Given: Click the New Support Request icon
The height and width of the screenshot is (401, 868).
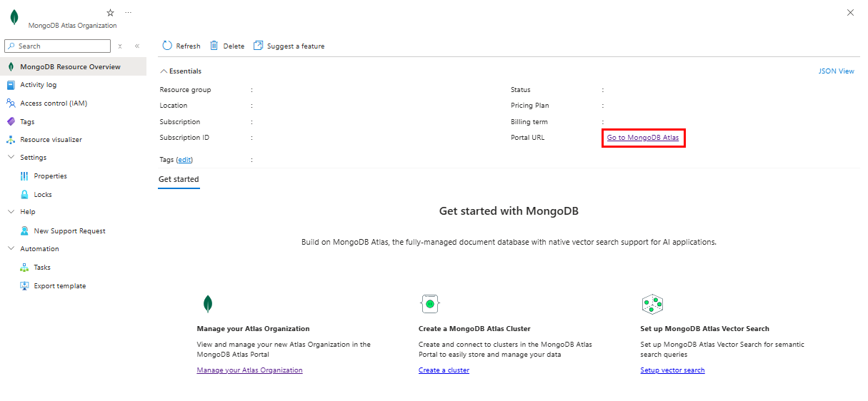Looking at the screenshot, I should click(x=24, y=230).
